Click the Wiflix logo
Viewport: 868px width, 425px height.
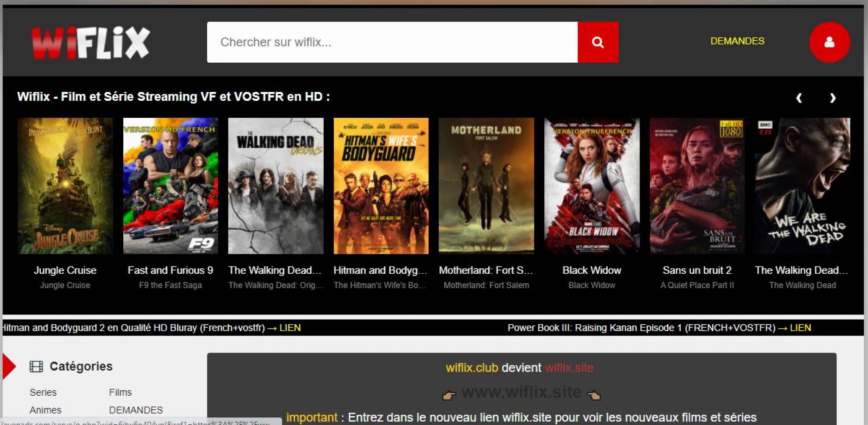click(90, 42)
